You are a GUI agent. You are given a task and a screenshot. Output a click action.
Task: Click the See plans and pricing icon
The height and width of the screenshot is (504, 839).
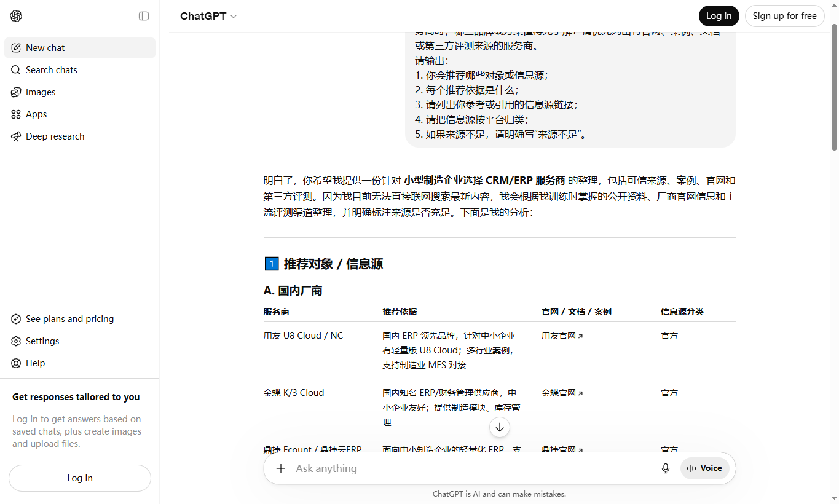pos(16,319)
